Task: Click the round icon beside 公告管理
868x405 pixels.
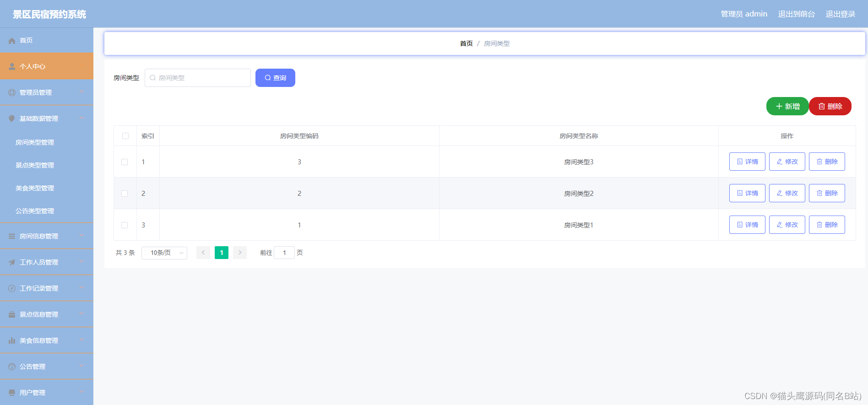Action: (12, 367)
